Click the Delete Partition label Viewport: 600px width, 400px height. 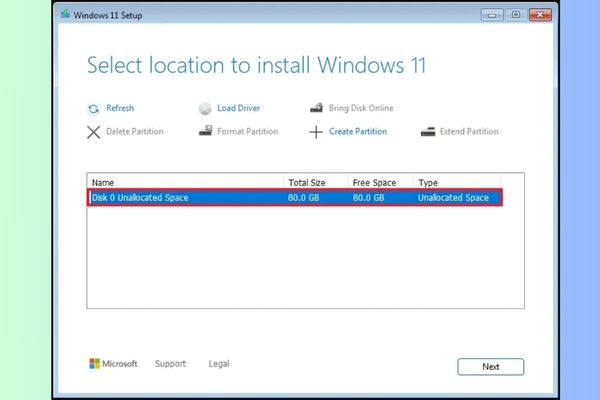[x=135, y=131]
